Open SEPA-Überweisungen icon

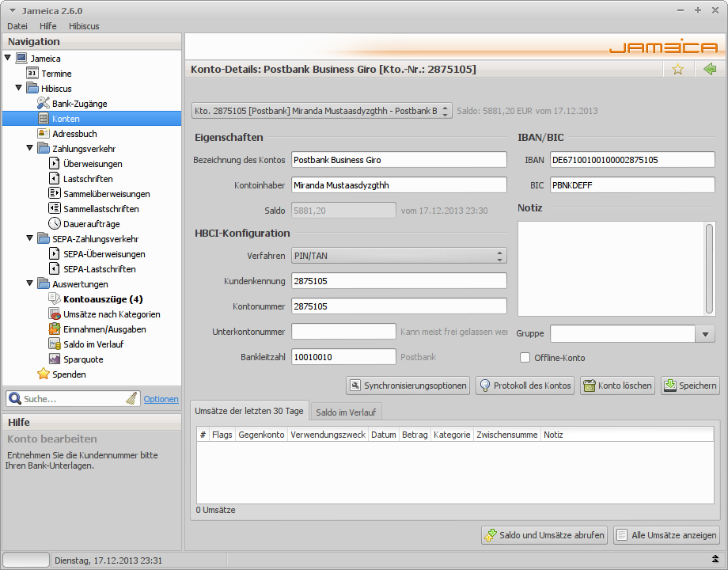click(55, 253)
